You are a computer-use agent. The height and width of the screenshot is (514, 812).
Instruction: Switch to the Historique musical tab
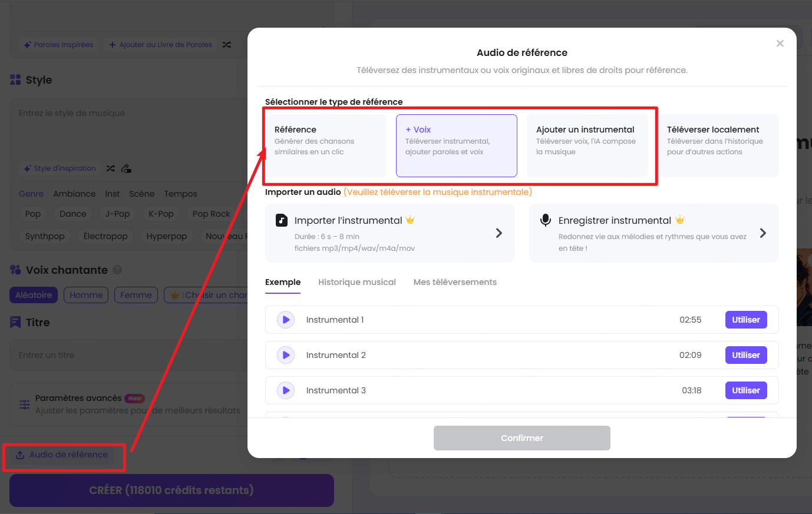tap(357, 282)
